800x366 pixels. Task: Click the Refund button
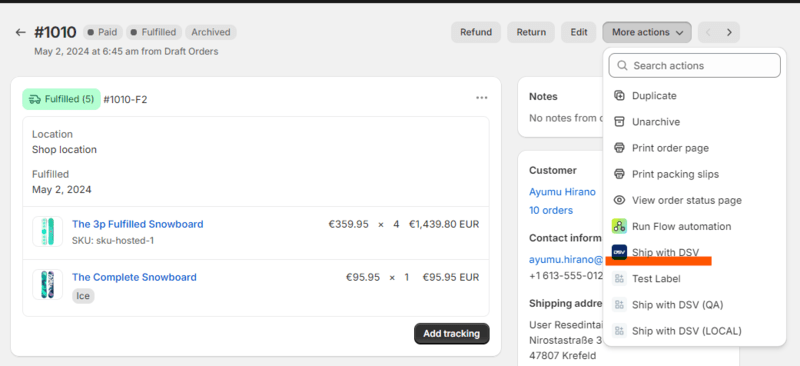pos(476,32)
